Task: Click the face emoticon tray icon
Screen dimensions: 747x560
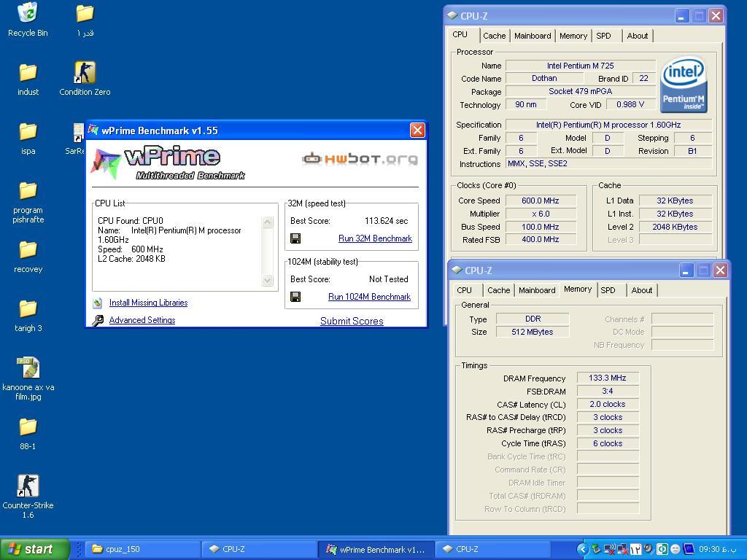Action: click(x=675, y=549)
